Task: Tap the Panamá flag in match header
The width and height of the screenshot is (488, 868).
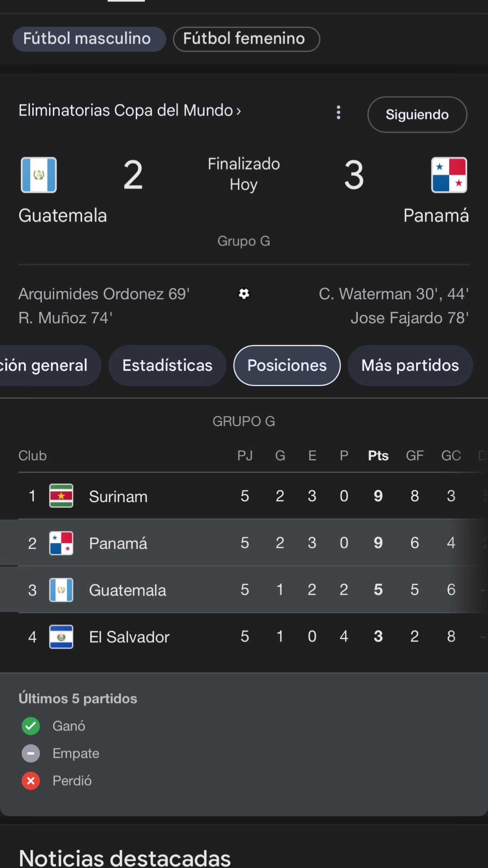Action: (449, 175)
